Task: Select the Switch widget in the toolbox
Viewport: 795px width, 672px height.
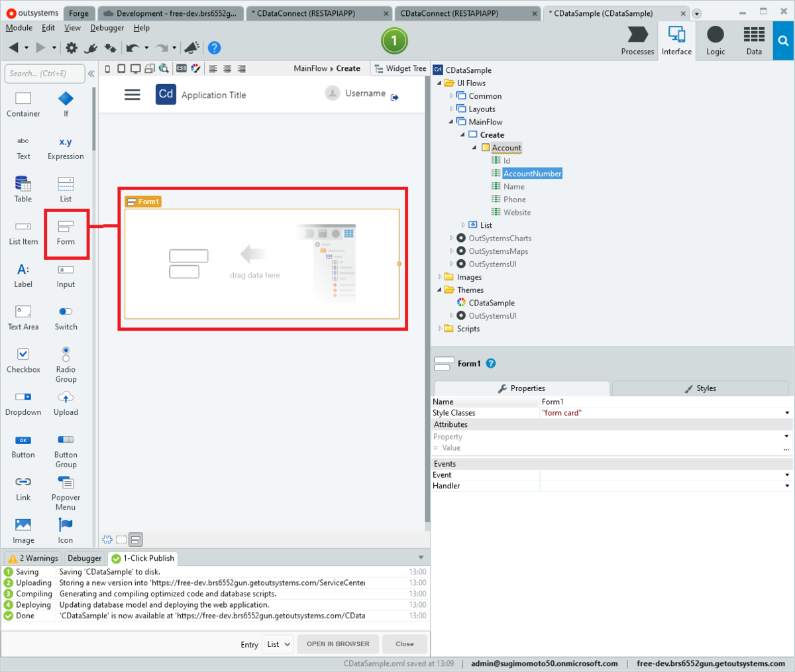Action: (x=66, y=318)
